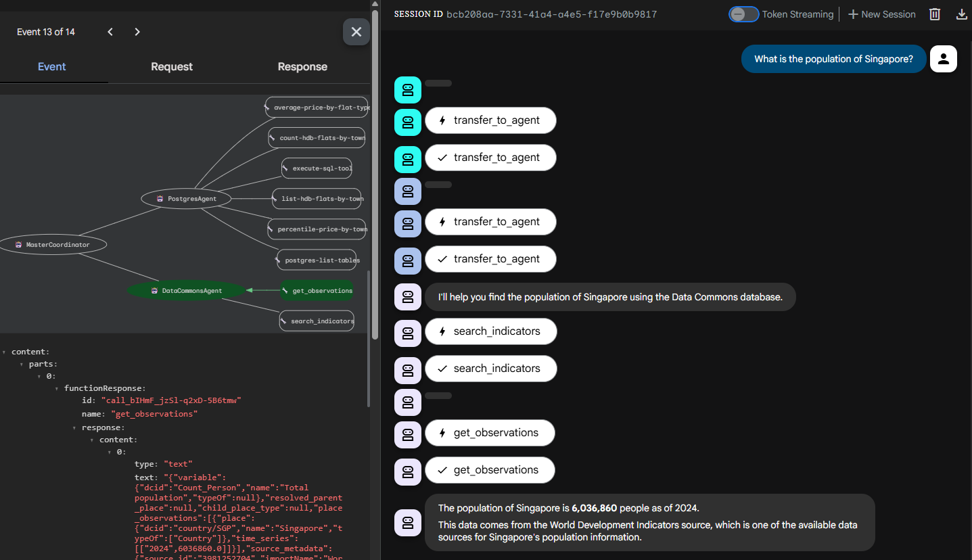
Task: Open the search_indicators function call chip
Action: 490,331
